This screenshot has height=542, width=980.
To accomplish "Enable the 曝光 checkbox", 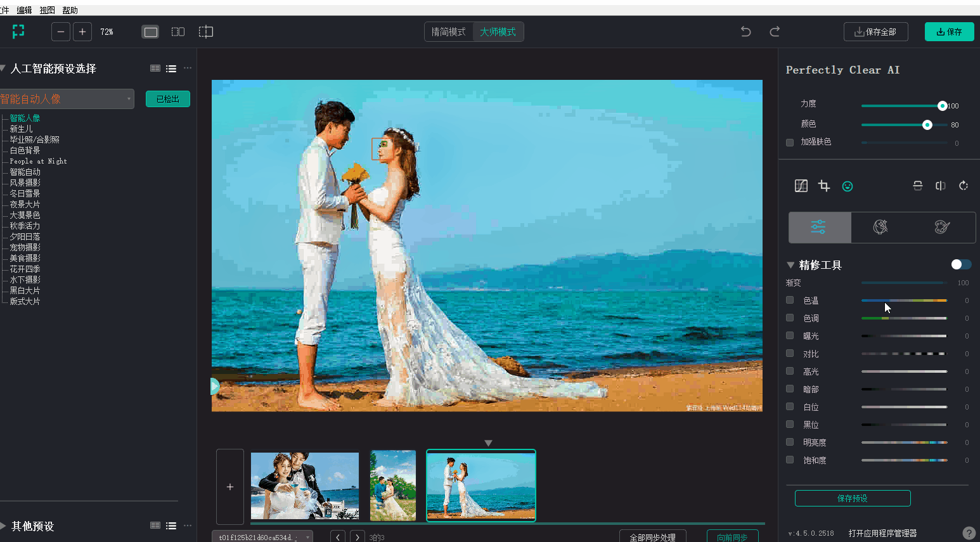I will [790, 335].
